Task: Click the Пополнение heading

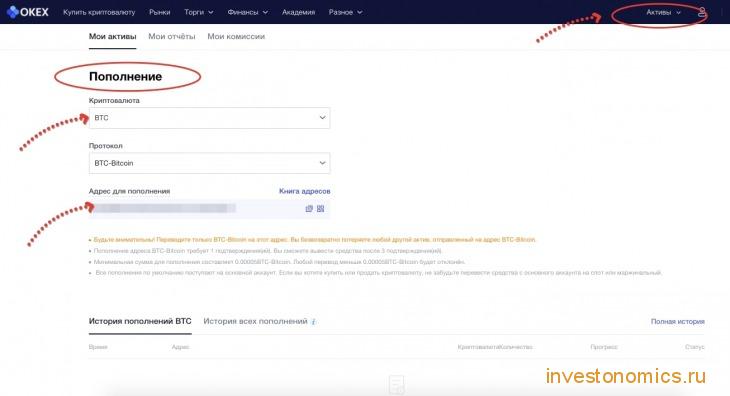Action: click(126, 76)
